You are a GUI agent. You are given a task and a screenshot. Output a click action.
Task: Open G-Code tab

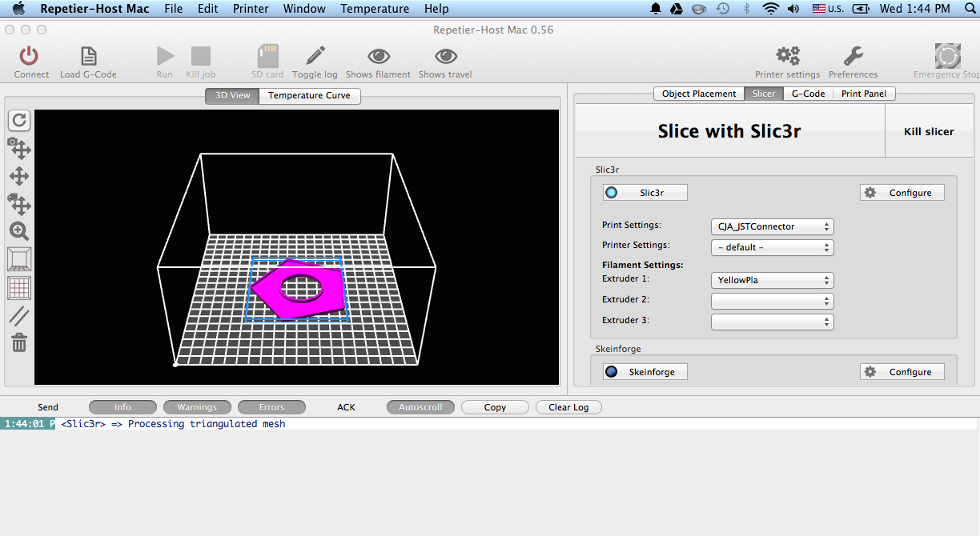pos(809,94)
